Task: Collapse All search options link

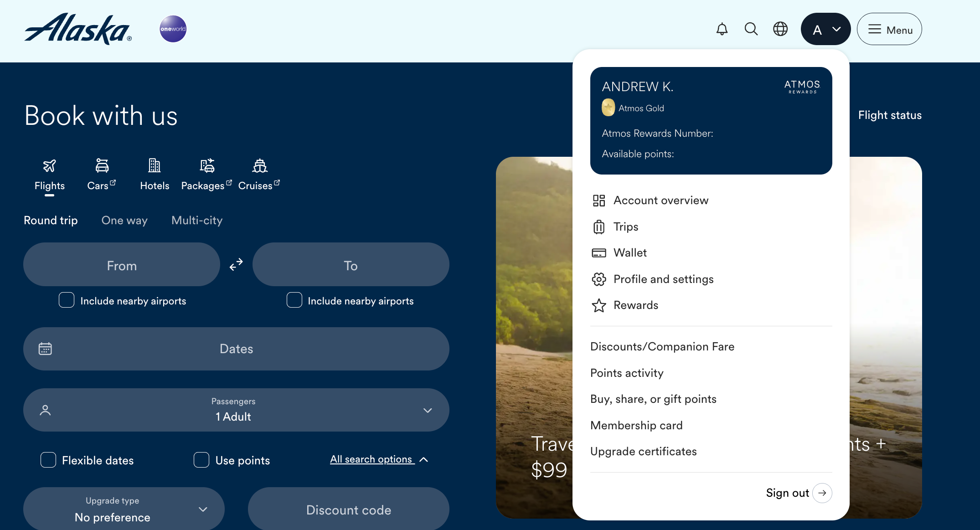Action: (x=379, y=459)
